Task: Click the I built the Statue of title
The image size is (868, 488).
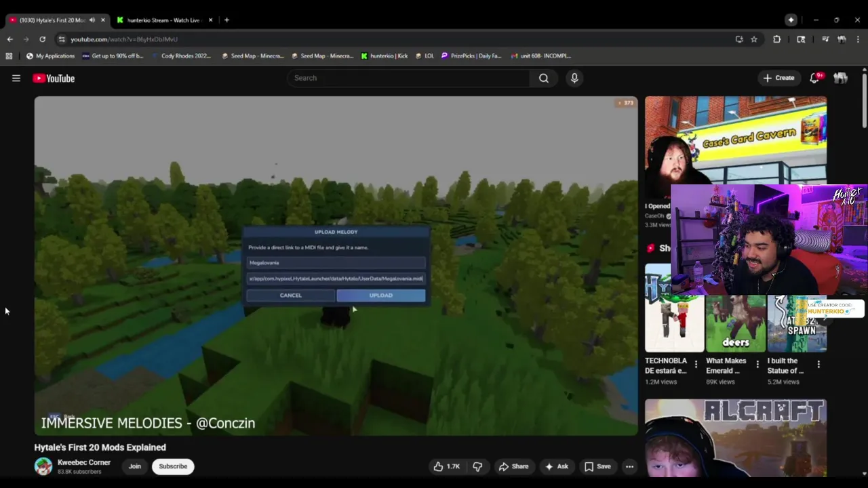Action: click(786, 366)
